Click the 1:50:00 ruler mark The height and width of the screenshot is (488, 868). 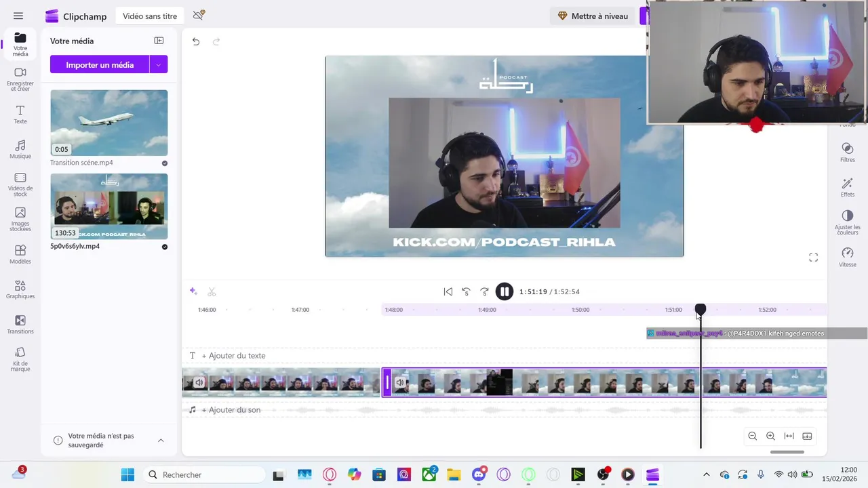tap(580, 310)
